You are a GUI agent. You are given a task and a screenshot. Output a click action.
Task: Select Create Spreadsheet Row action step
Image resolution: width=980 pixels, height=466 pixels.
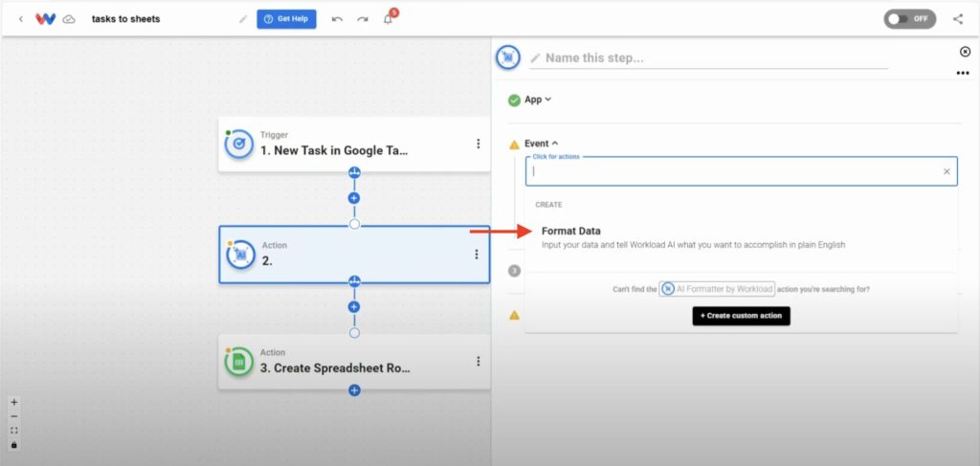point(354,361)
